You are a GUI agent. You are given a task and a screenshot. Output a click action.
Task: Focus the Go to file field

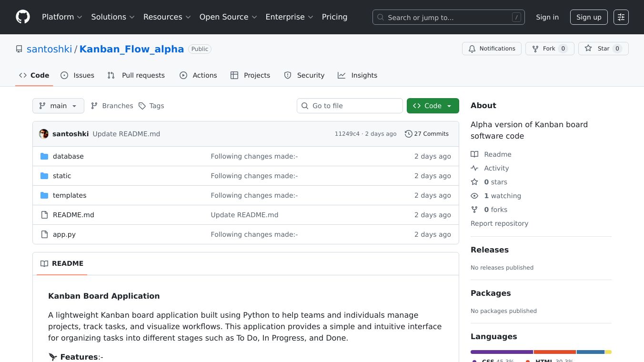355,106
